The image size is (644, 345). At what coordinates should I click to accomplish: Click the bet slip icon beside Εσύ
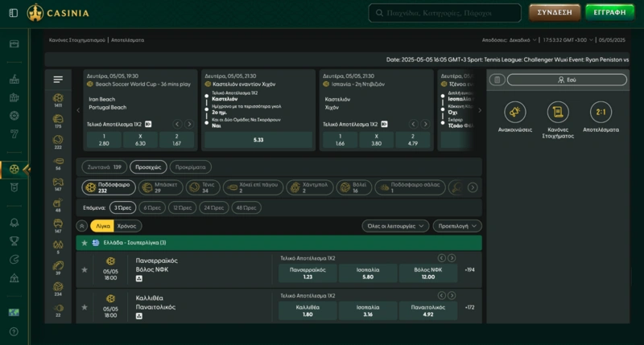tap(497, 80)
